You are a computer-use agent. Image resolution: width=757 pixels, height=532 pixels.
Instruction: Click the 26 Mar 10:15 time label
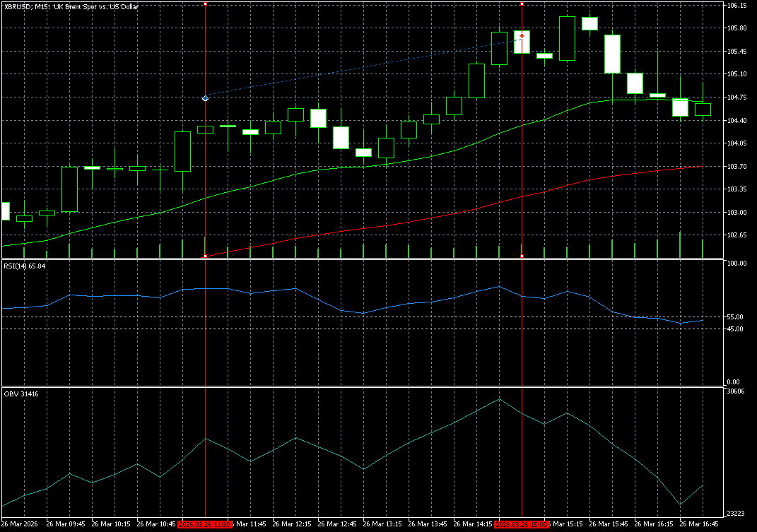[111, 524]
